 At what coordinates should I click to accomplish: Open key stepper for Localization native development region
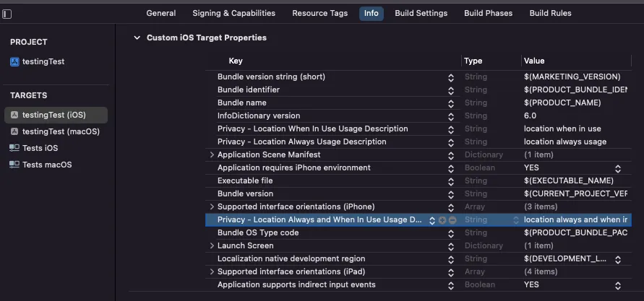tap(451, 260)
